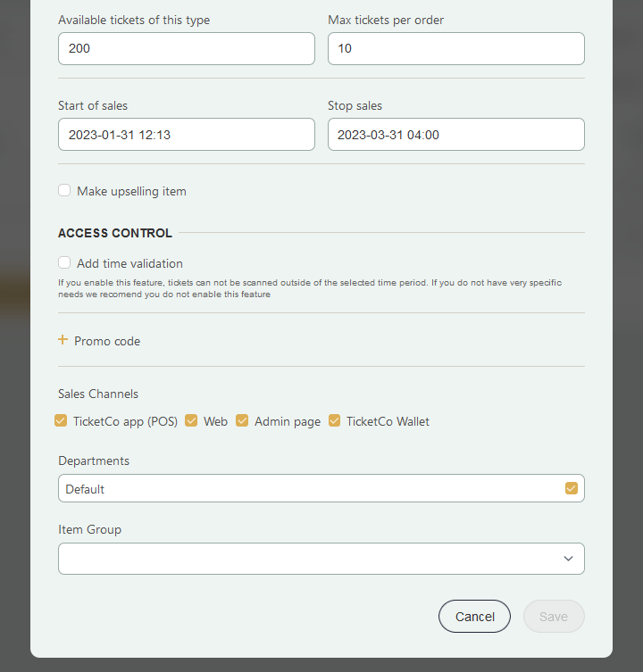
Task: Expand the Promo code section
Action: 107,341
